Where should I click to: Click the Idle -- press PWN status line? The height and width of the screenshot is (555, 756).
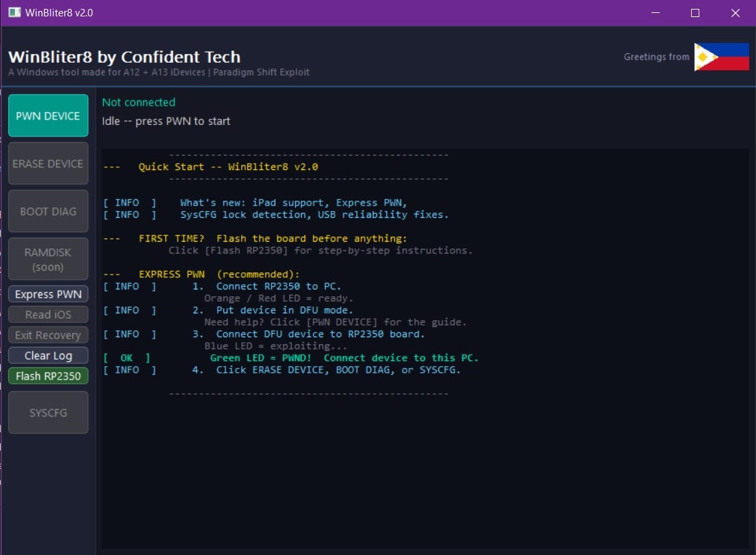166,121
